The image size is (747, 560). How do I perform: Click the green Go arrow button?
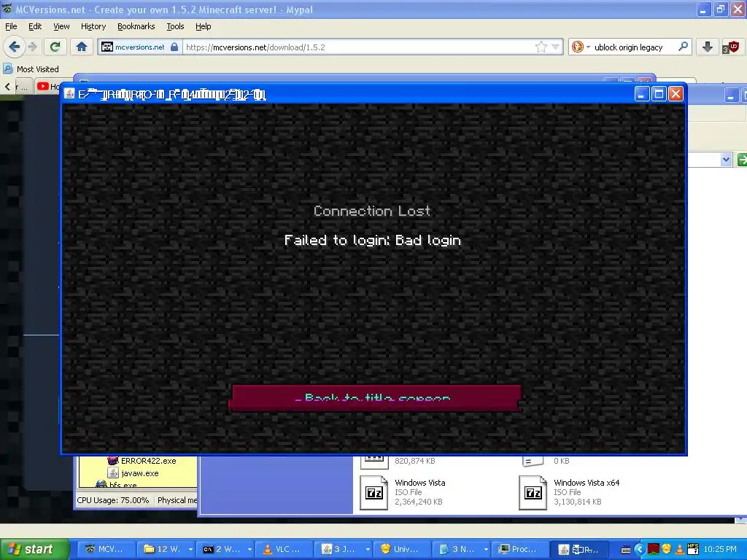coord(742,160)
